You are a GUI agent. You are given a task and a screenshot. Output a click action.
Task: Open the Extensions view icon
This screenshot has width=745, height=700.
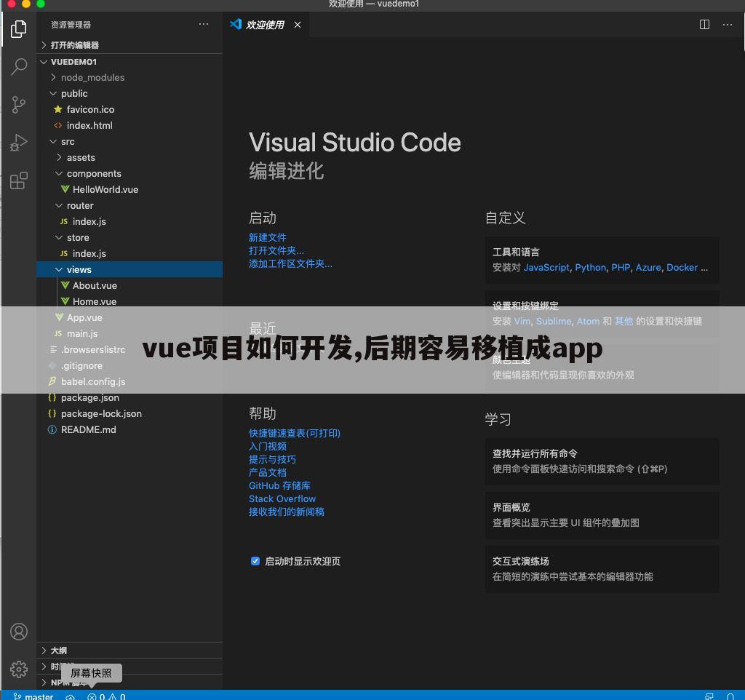point(18,180)
